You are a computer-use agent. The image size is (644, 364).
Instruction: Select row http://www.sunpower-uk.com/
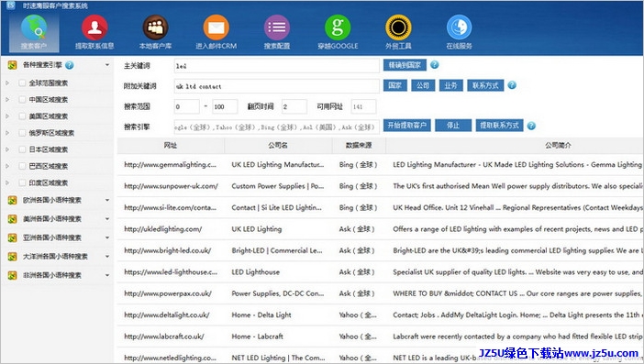381,186
